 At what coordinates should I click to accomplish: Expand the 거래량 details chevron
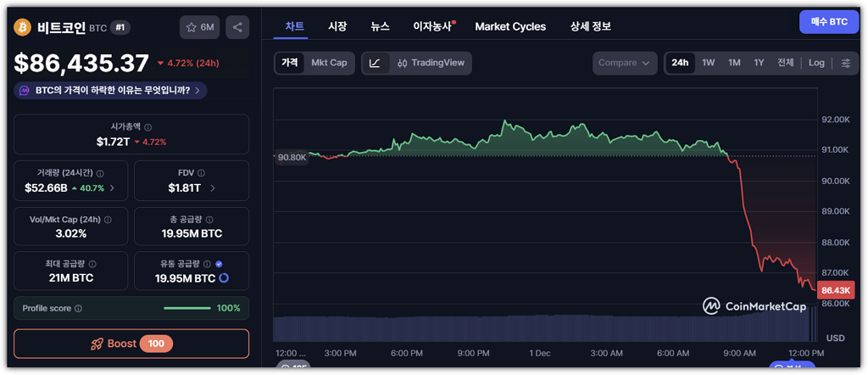tap(113, 188)
